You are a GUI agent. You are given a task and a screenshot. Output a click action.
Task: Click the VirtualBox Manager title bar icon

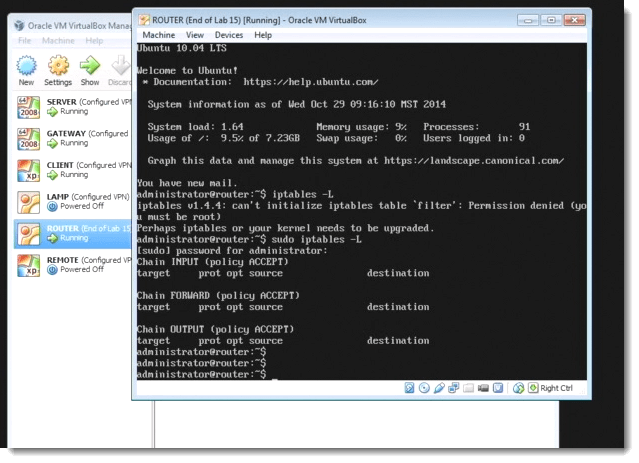20,26
